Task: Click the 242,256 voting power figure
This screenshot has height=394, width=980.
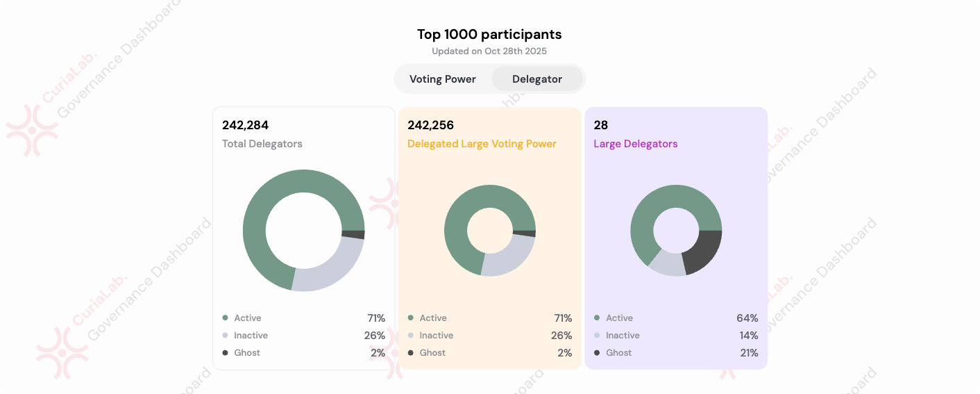Action: (x=430, y=125)
